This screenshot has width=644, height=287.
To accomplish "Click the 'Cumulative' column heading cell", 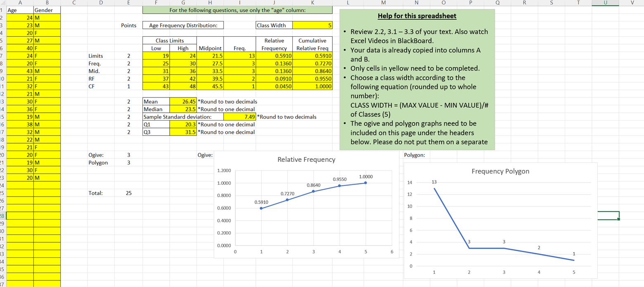I will pos(312,40).
